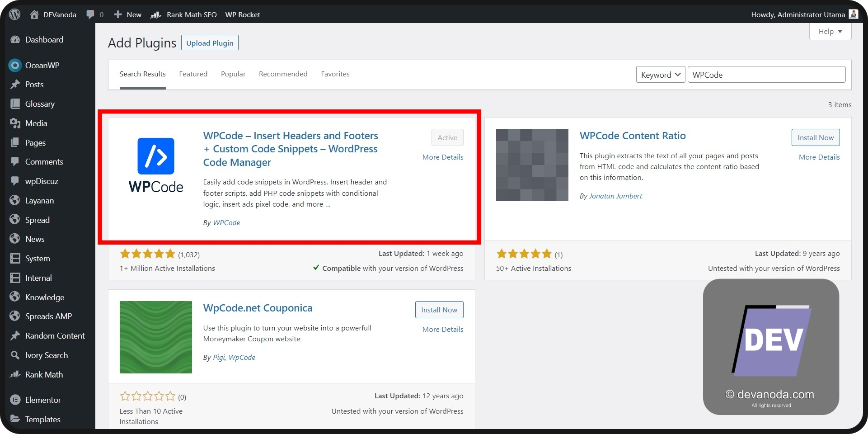Open WPCode Content Ratio title link
The height and width of the screenshot is (434, 868).
click(633, 136)
